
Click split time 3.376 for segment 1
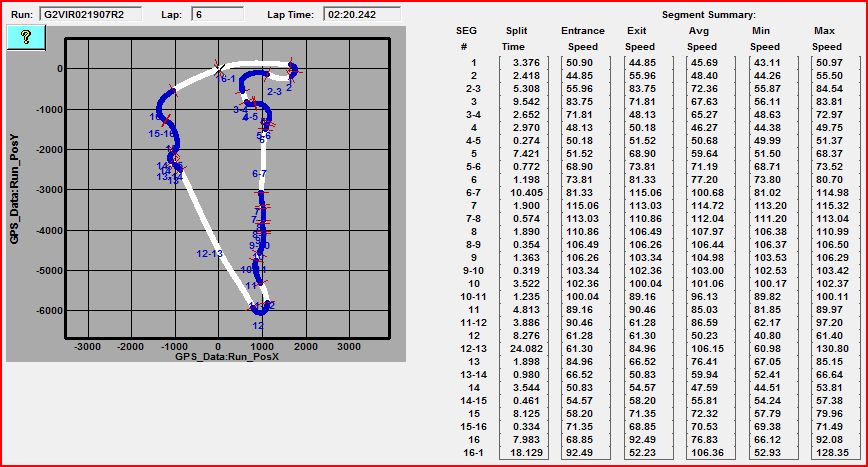coord(526,63)
